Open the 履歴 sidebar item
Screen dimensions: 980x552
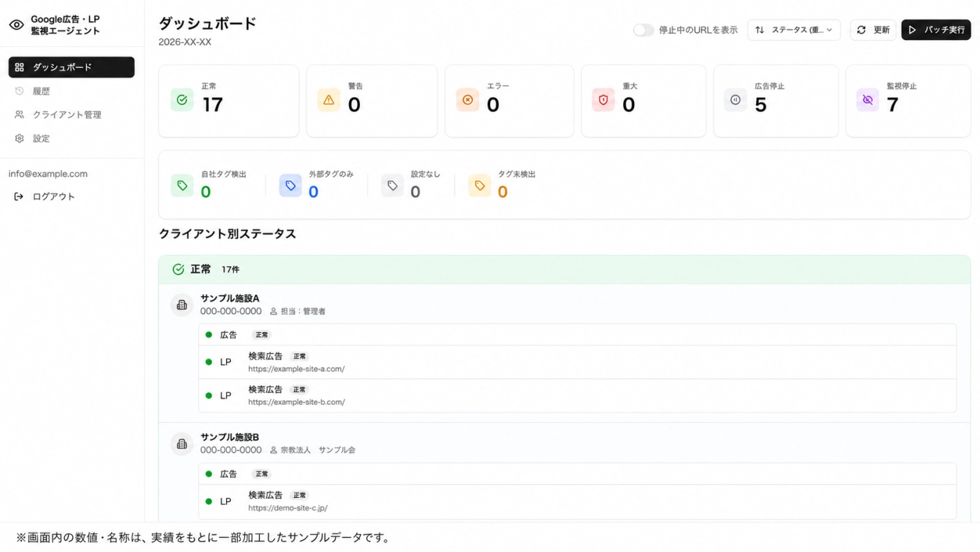(71, 91)
